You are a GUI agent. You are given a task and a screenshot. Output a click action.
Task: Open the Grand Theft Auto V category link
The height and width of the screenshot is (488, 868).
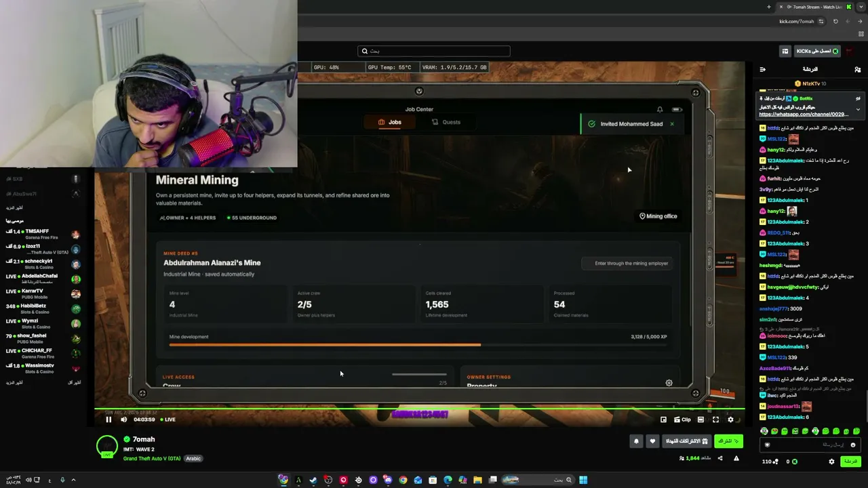point(152,459)
